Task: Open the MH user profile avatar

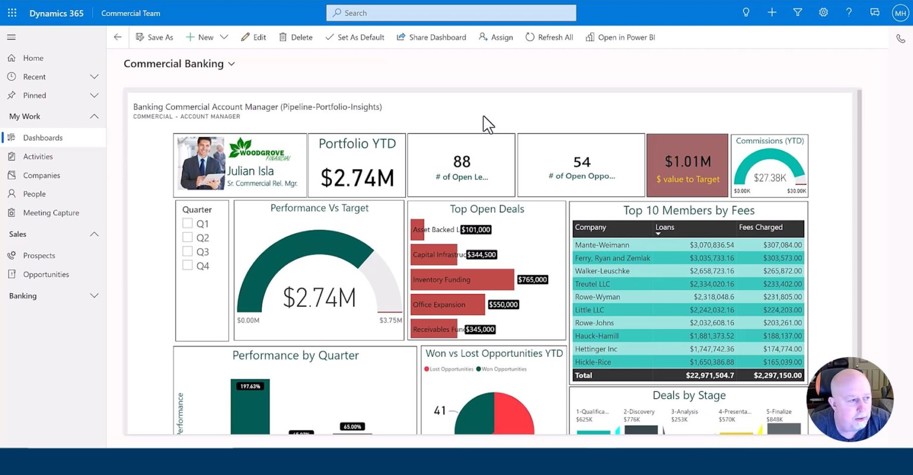Action: [900, 13]
